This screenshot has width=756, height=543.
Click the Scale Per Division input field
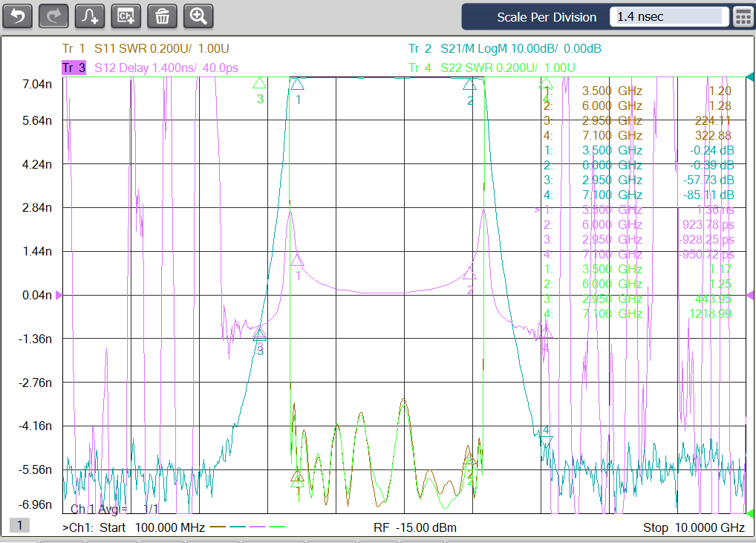[x=668, y=17]
